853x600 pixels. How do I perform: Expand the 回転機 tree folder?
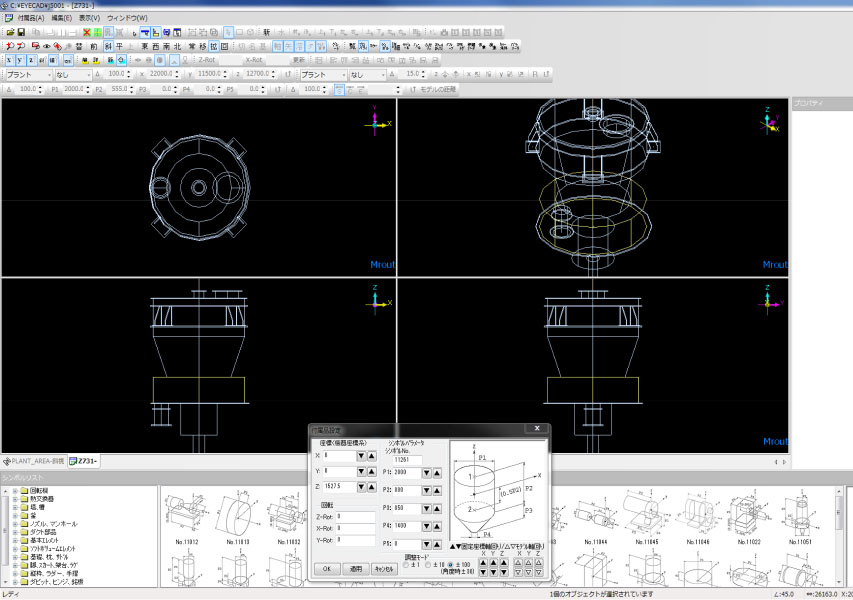[x=15, y=491]
